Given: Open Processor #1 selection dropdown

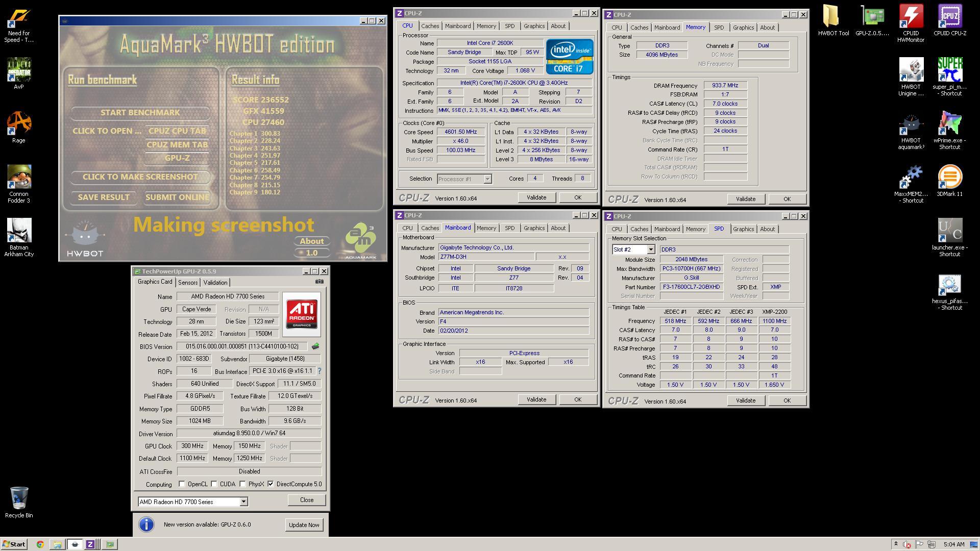Looking at the screenshot, I should click(487, 179).
